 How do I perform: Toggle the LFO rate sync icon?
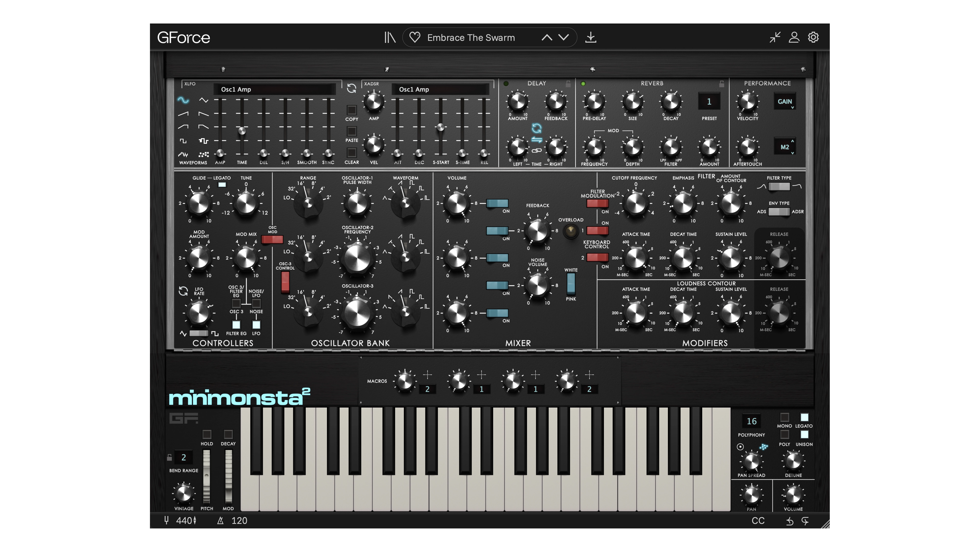pyautogui.click(x=183, y=291)
